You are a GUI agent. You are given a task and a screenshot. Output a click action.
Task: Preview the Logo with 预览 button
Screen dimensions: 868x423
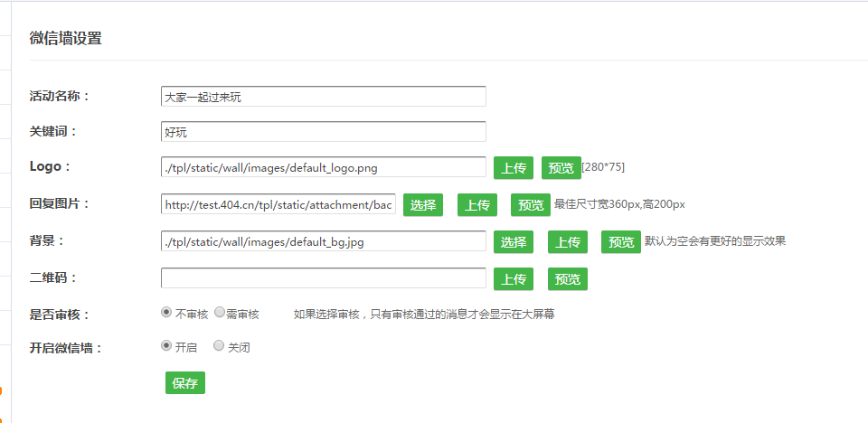[x=561, y=167]
